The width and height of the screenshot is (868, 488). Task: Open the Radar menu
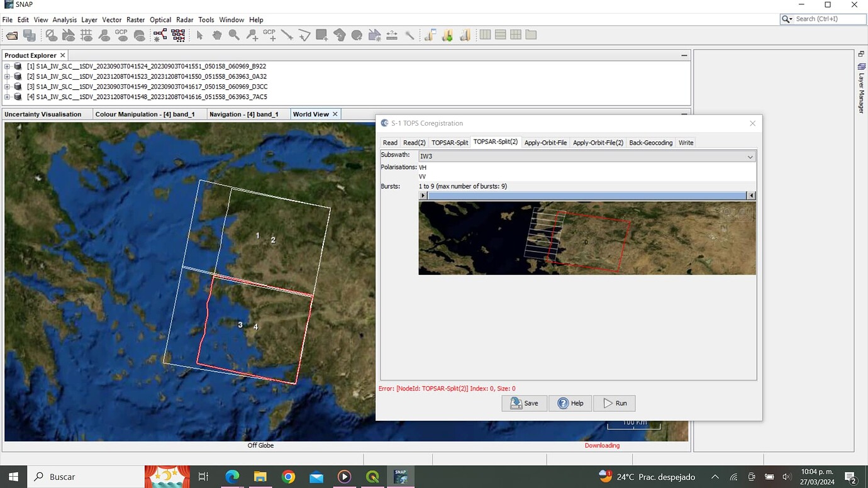click(x=184, y=19)
